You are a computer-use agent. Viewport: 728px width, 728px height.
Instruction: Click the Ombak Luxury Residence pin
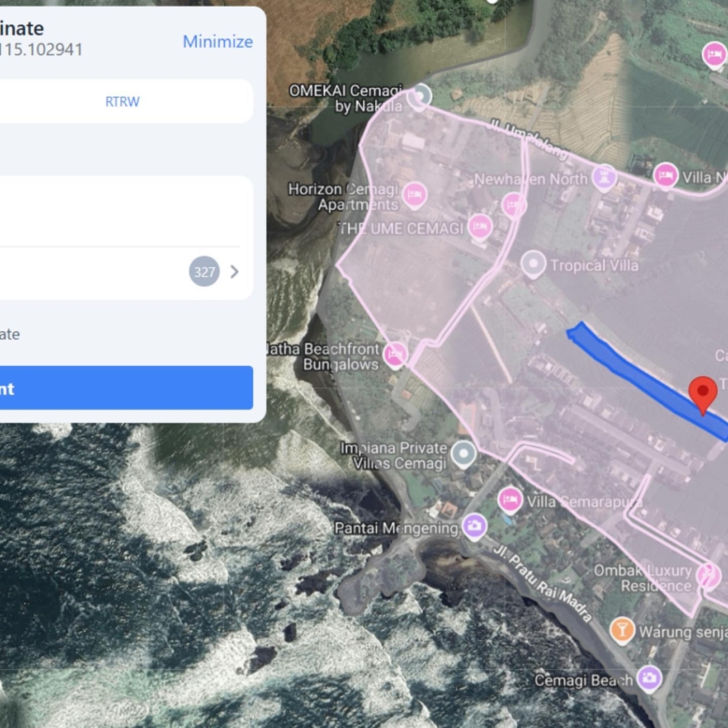708,576
